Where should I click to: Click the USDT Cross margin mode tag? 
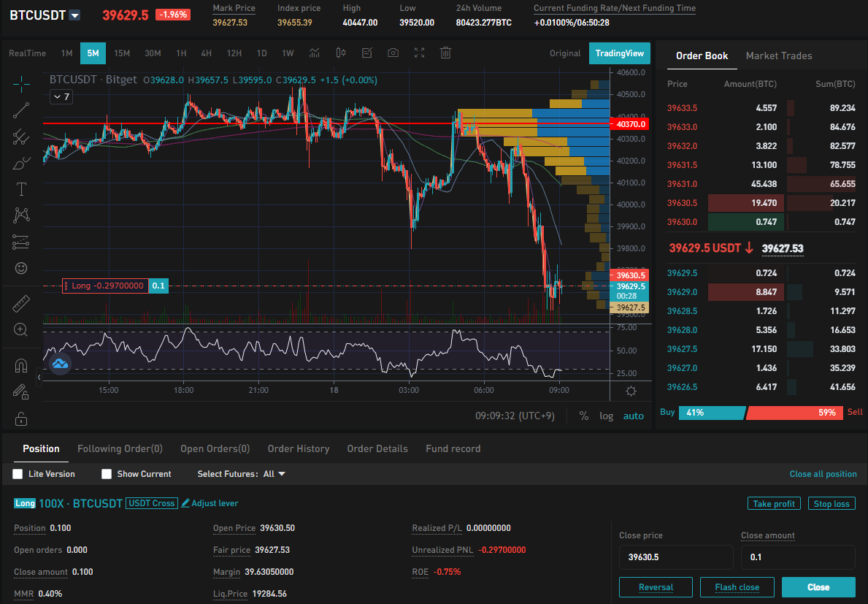coord(152,503)
